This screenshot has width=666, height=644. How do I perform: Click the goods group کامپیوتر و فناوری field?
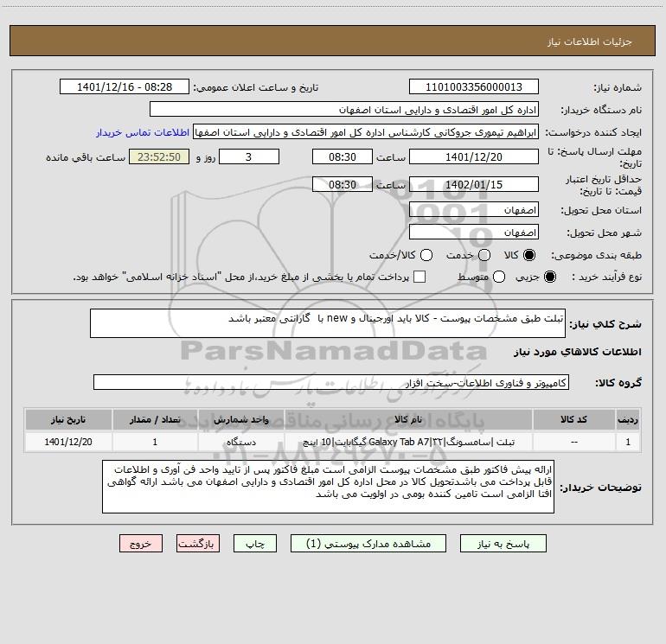(x=331, y=382)
